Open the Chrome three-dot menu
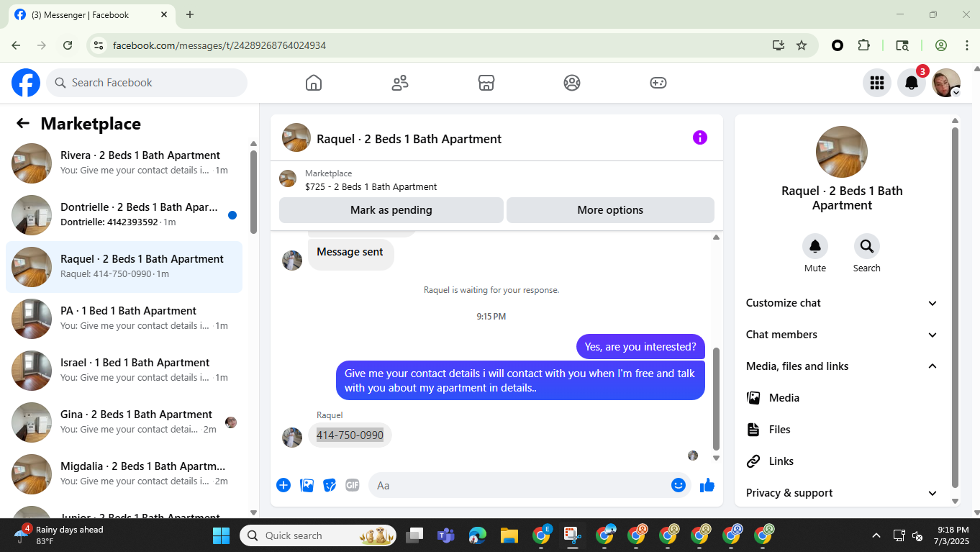Screen dimensions: 980x552 (x=967, y=45)
